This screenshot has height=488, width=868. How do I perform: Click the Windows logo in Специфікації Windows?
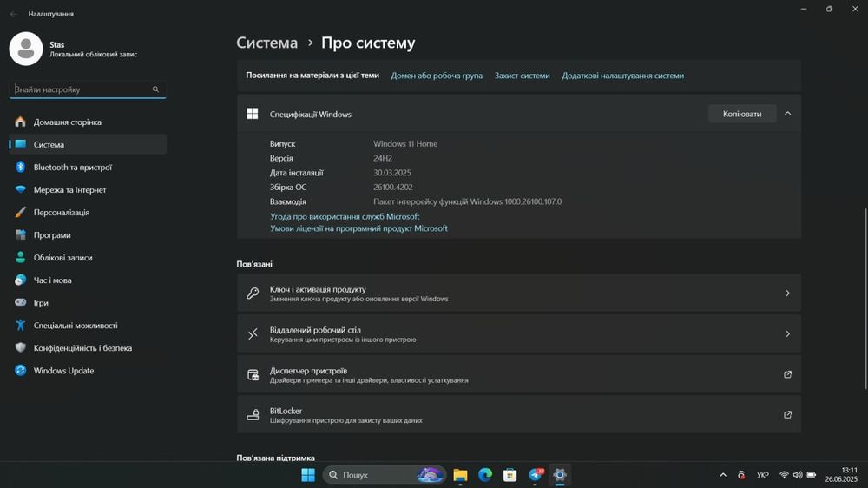click(x=253, y=114)
